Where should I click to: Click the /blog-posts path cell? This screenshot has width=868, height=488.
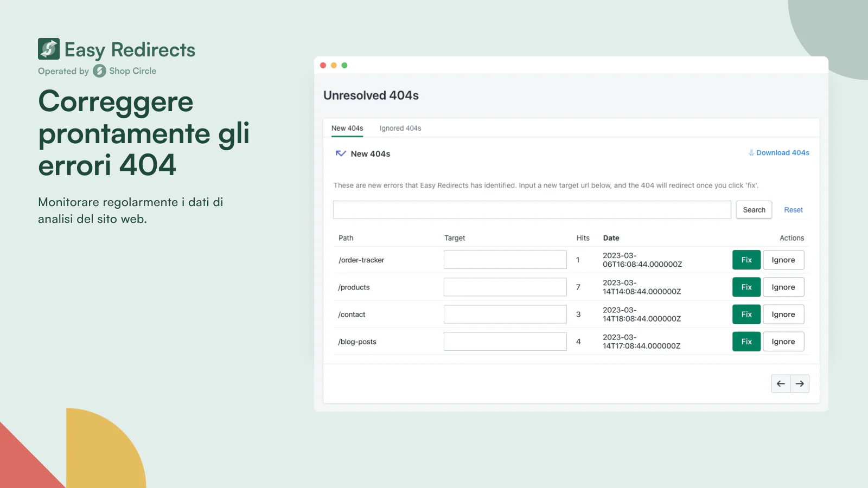[357, 342]
